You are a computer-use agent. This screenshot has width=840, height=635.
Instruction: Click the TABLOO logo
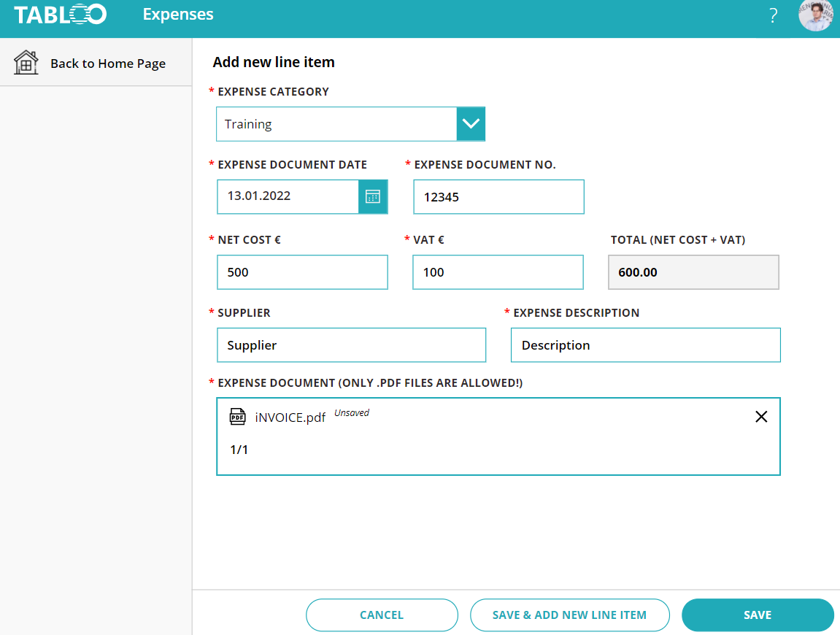[60, 15]
